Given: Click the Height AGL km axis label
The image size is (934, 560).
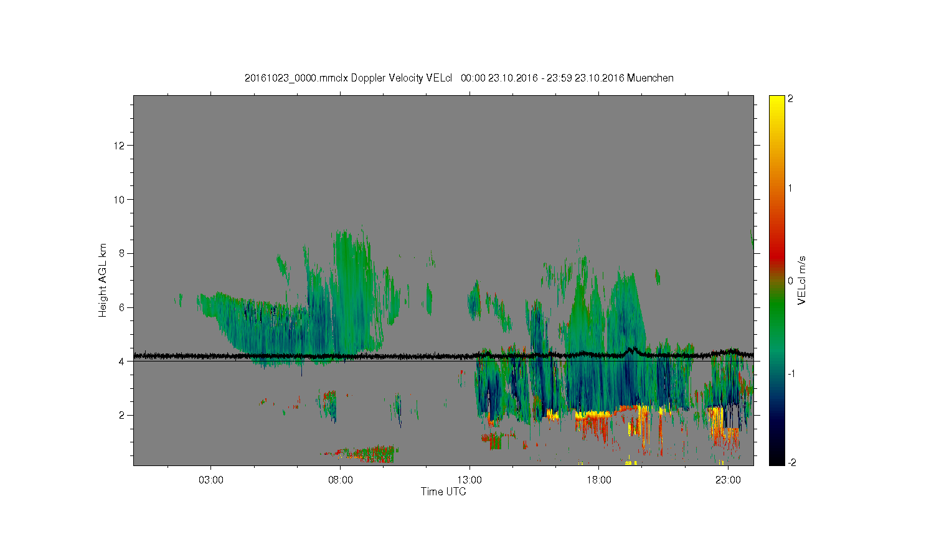Looking at the screenshot, I should pos(103,280).
